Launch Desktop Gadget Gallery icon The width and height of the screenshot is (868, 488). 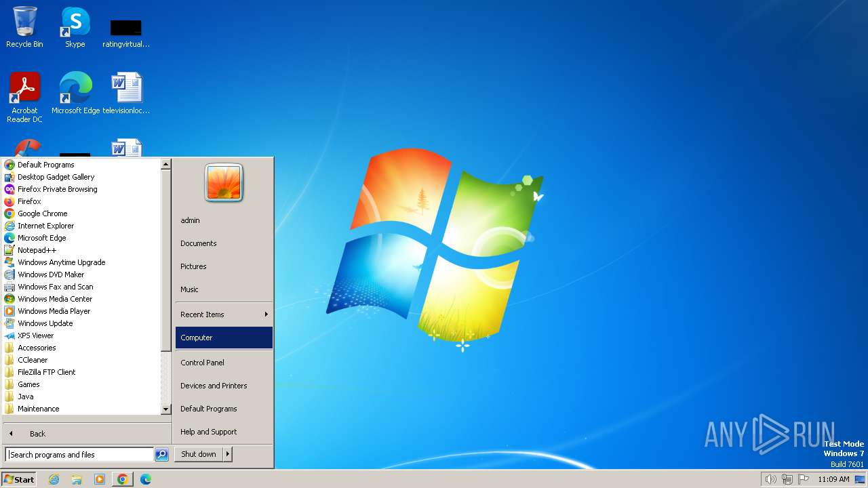(x=9, y=177)
